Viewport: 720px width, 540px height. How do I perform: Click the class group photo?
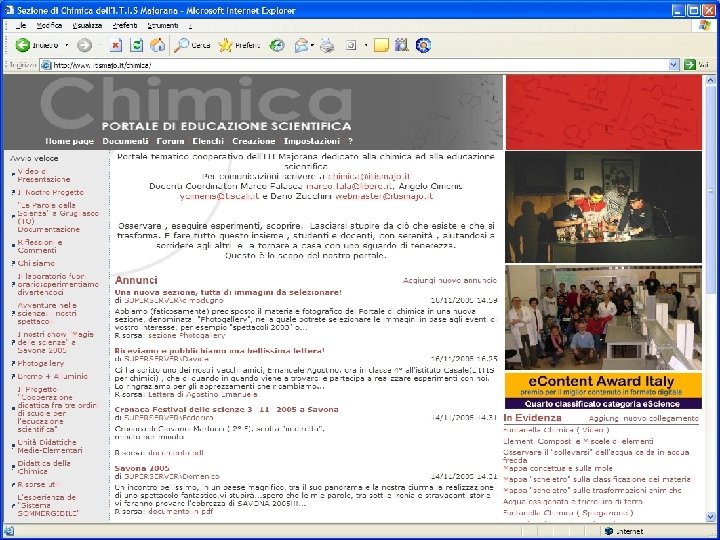click(603, 317)
